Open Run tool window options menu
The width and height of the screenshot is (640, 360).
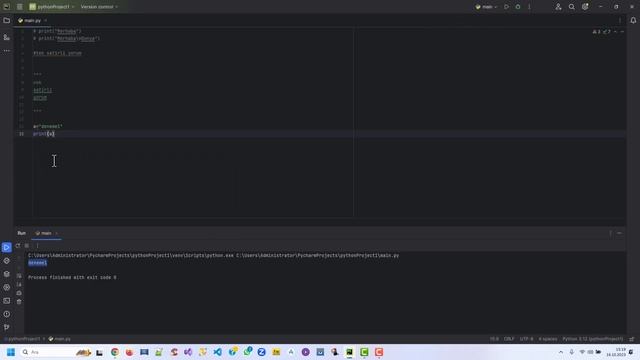[610, 233]
